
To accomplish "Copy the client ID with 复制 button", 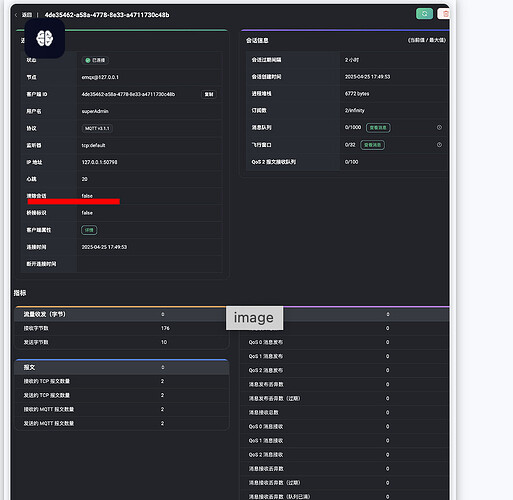I will tap(209, 94).
